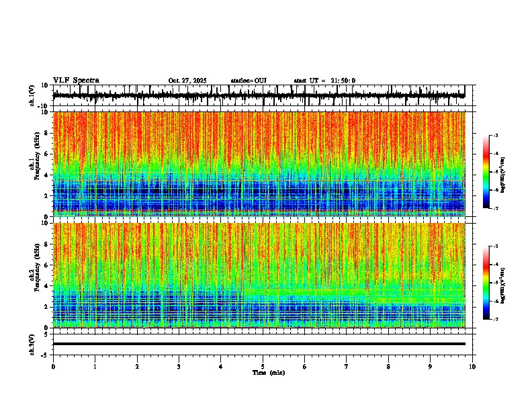Viewport: 532px width, 411px height.
Task: Click the ch.1 voltage waveform trace
Action: click(259, 96)
